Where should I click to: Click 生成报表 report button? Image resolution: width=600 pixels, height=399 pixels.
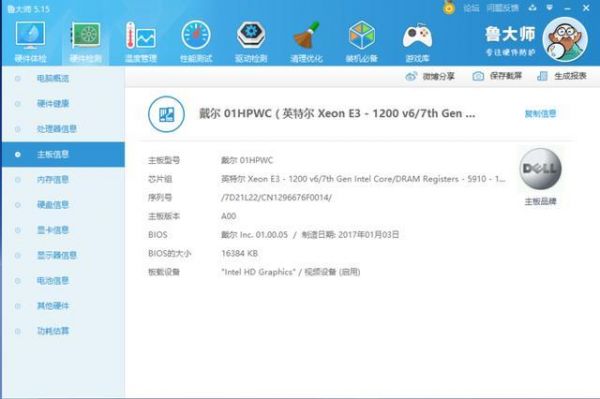[562, 76]
